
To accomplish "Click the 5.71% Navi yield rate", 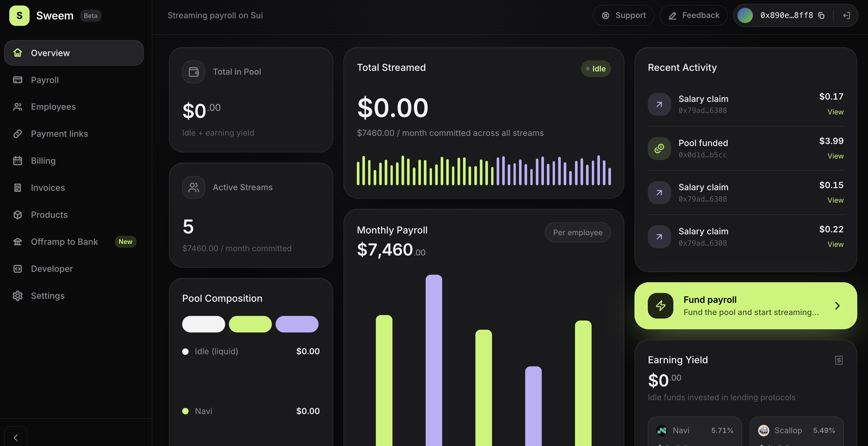I will pyautogui.click(x=722, y=431).
